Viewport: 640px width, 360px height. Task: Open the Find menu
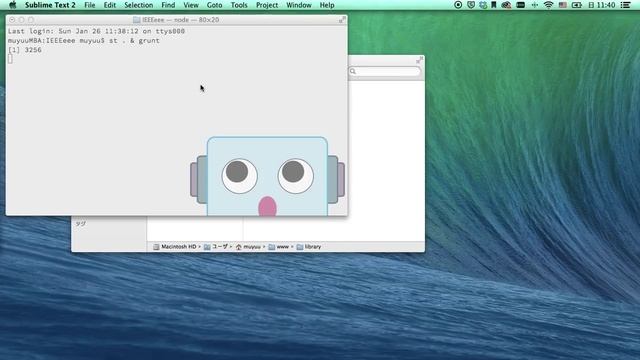coord(168,5)
